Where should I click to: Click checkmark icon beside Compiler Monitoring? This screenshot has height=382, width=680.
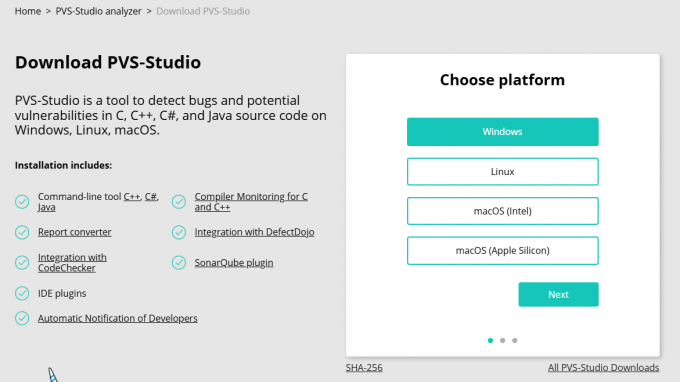179,202
